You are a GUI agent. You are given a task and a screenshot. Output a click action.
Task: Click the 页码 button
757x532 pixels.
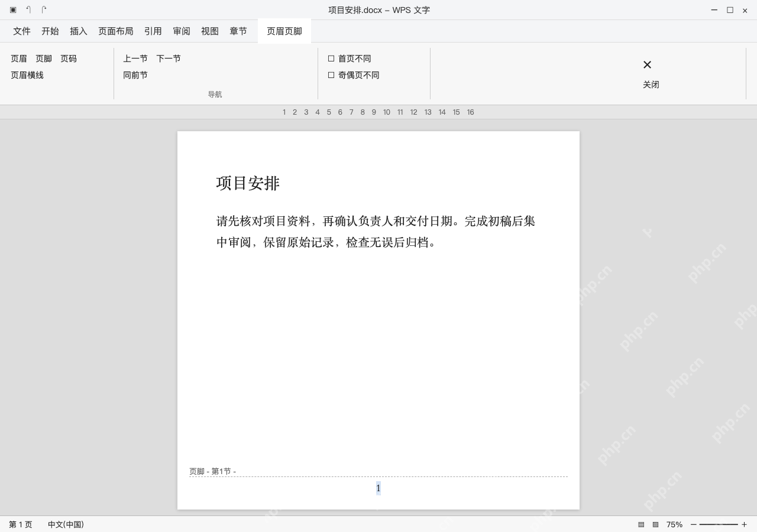click(x=69, y=59)
